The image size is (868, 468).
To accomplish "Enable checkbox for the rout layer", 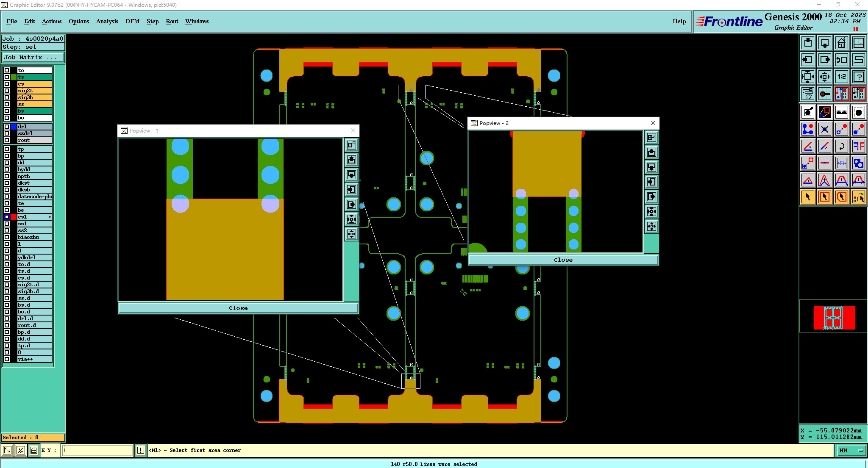I will pos(7,140).
